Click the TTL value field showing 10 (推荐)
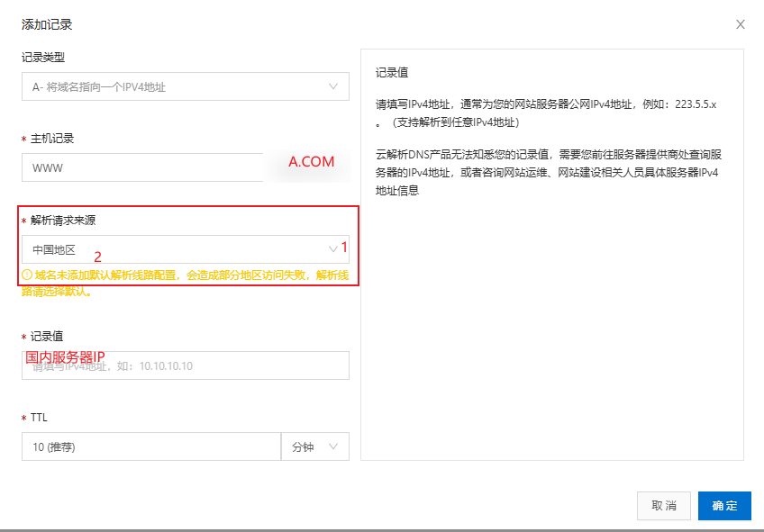The height and width of the screenshot is (532, 764). point(150,446)
